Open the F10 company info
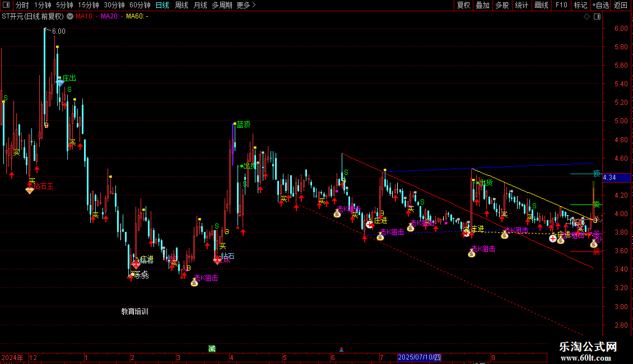Viewport: 633px width, 364px height. coord(561,5)
